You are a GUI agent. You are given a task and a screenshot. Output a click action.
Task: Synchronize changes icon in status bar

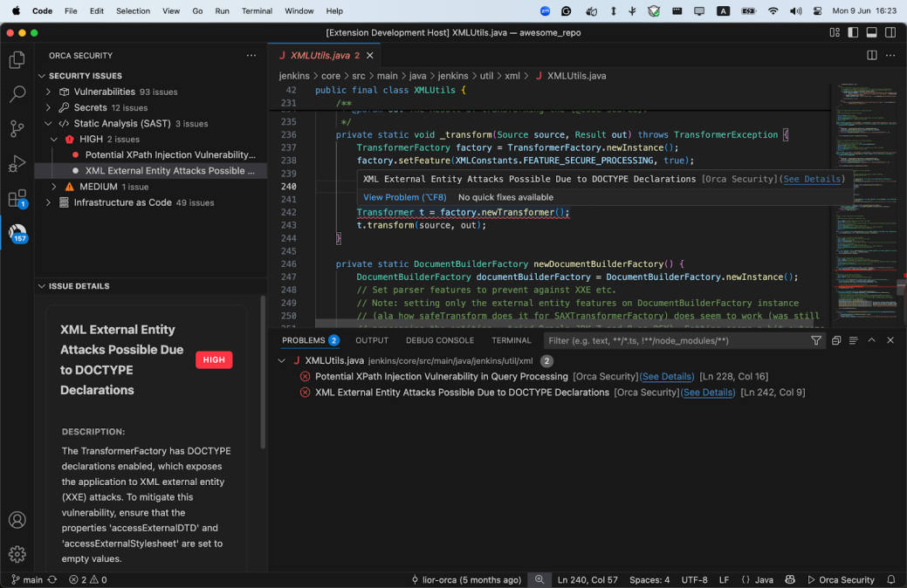52,579
